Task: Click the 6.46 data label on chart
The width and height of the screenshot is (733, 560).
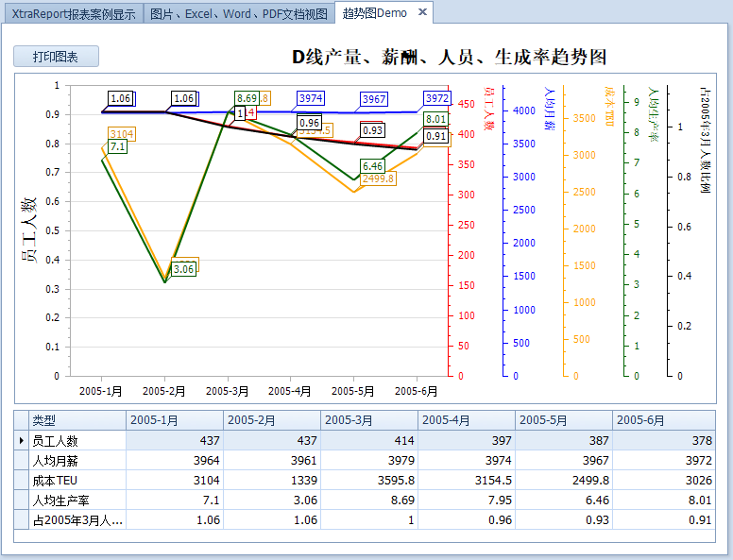Action: coord(372,166)
